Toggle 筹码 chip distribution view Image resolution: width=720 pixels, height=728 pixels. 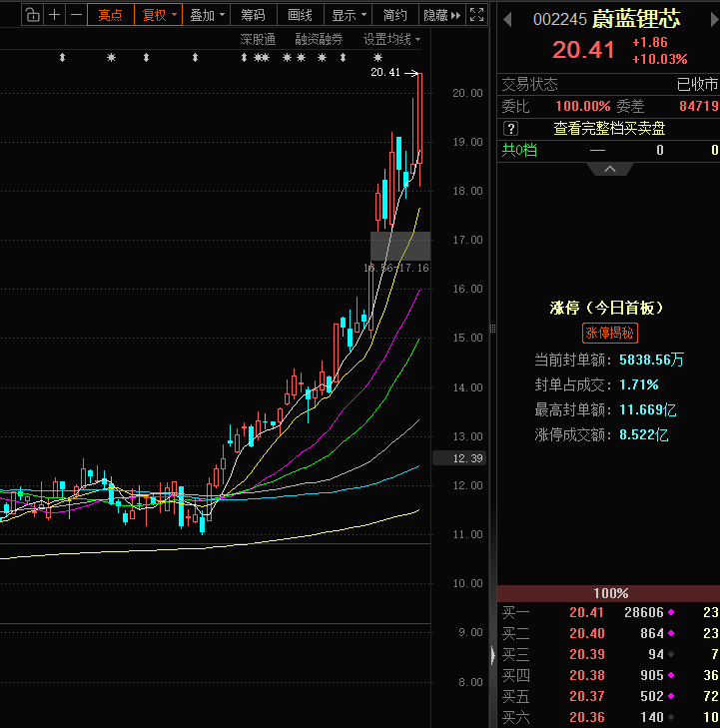[x=253, y=15]
